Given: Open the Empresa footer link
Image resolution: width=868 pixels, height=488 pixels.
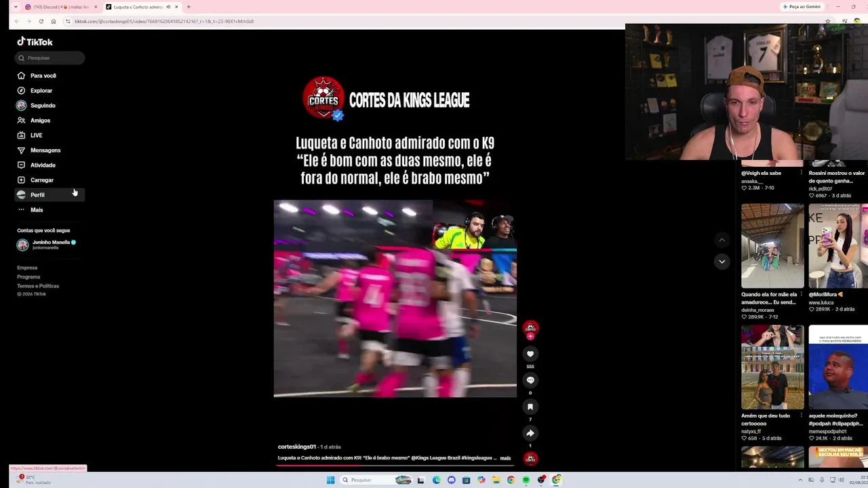Looking at the screenshot, I should pos(27,268).
